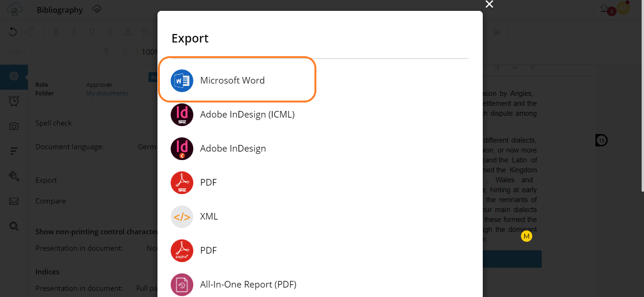Image resolution: width=644 pixels, height=297 pixels.
Task: Close the Export dialog with the X
Action: [x=489, y=4]
